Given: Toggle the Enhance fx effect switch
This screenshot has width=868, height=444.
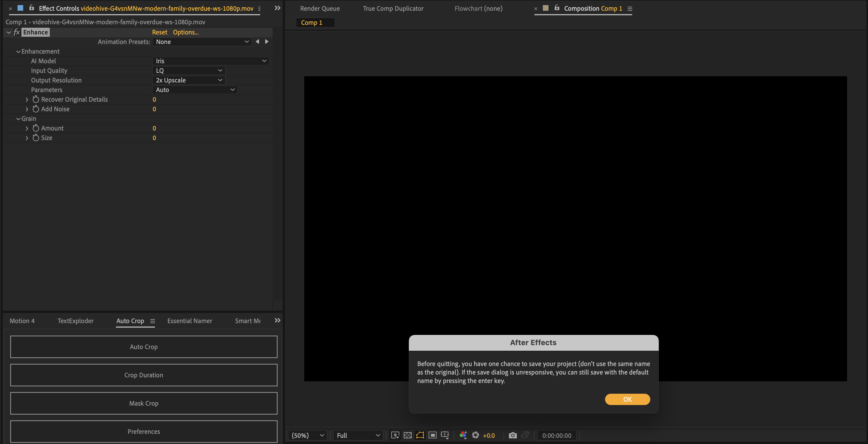Looking at the screenshot, I should (16, 32).
